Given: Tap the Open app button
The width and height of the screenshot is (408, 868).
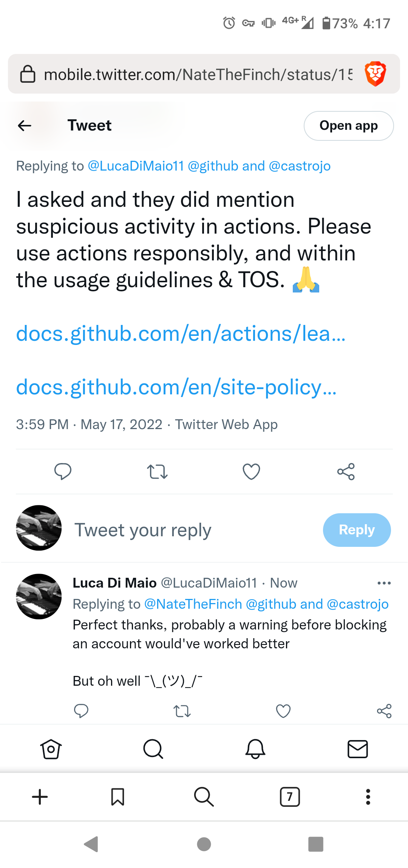Looking at the screenshot, I should (x=348, y=126).
